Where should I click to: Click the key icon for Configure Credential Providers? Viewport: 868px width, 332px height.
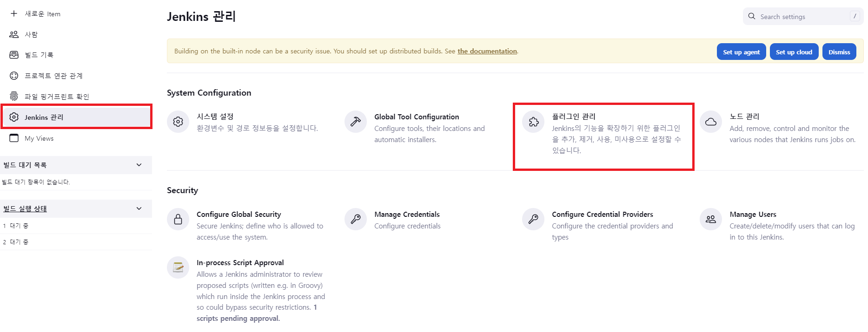pyautogui.click(x=533, y=219)
